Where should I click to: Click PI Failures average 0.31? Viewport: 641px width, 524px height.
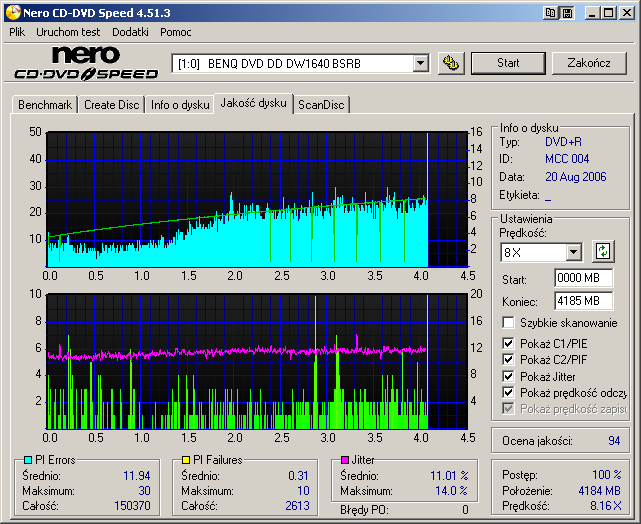299,476
